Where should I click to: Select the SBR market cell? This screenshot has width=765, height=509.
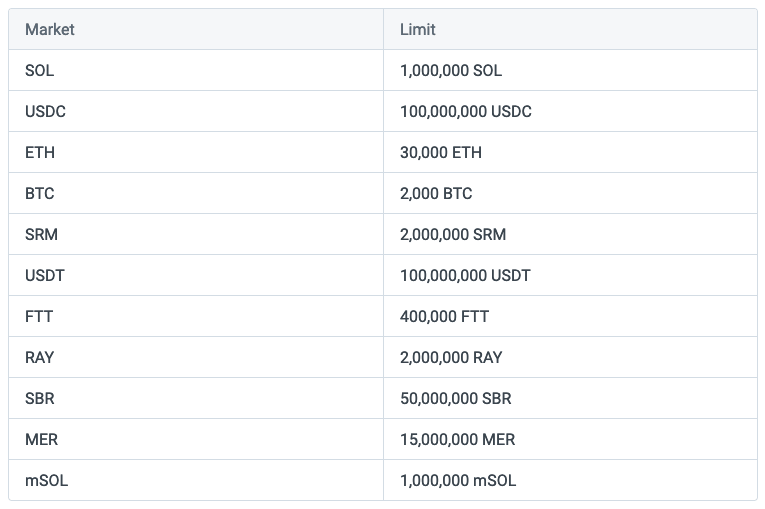coord(196,398)
